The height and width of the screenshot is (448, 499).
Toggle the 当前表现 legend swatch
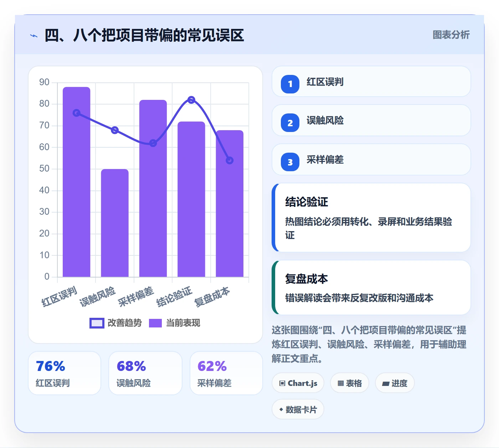155,323
